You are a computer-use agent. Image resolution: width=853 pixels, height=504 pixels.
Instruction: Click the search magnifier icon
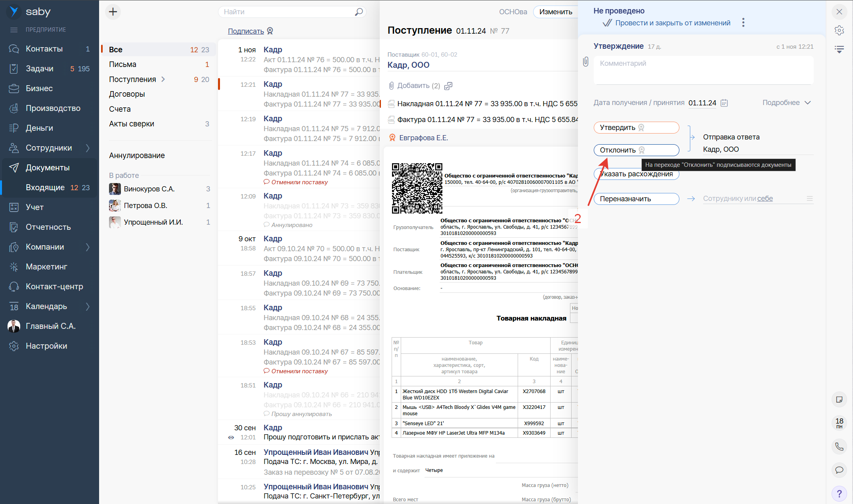pos(358,12)
